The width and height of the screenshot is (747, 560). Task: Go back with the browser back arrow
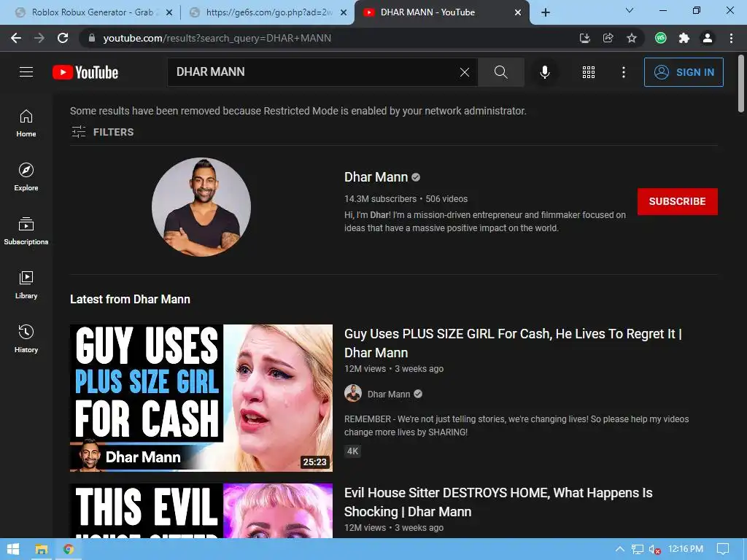click(16, 38)
